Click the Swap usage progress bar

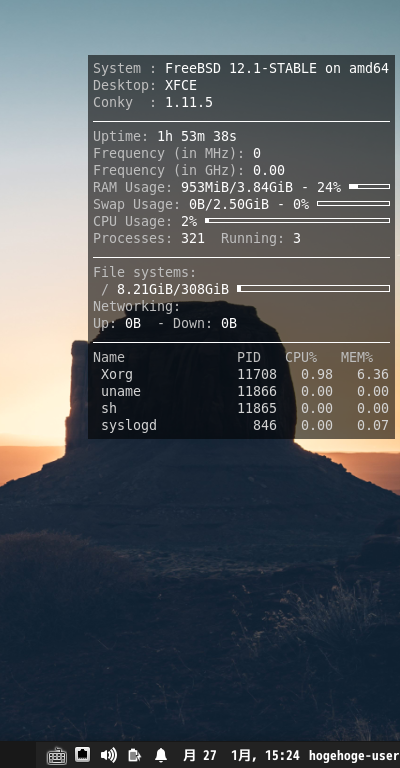(x=353, y=204)
